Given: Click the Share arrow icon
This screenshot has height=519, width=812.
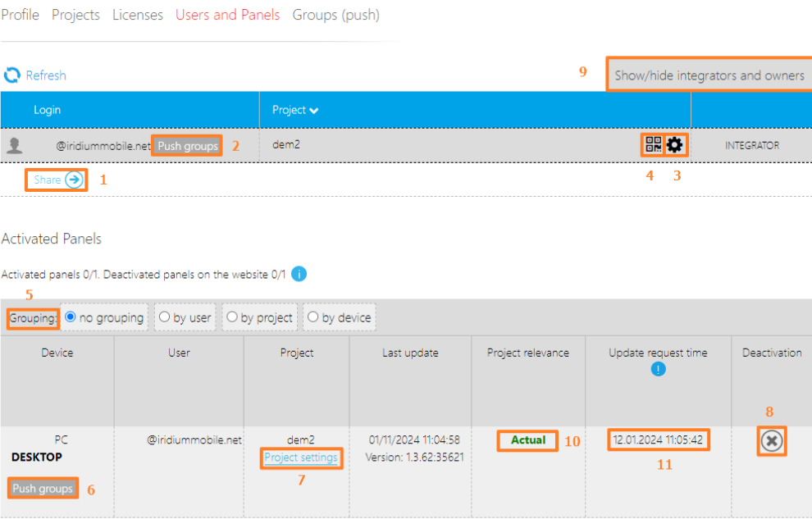Looking at the screenshot, I should [x=75, y=180].
